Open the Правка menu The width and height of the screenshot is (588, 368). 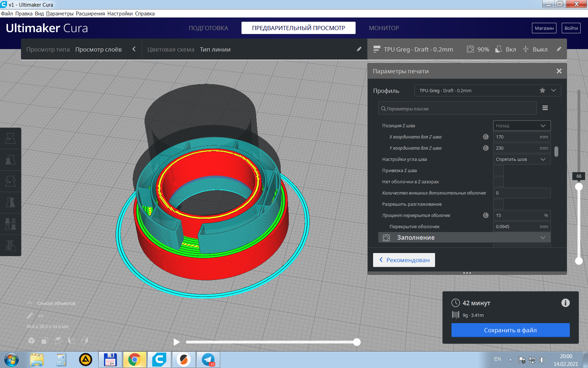point(24,14)
